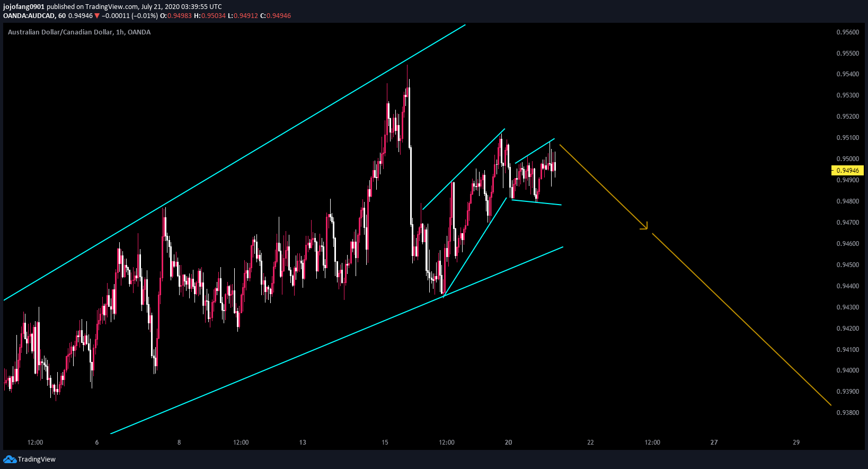
Task: Click the 0.95300 price axis label
Action: [847, 95]
